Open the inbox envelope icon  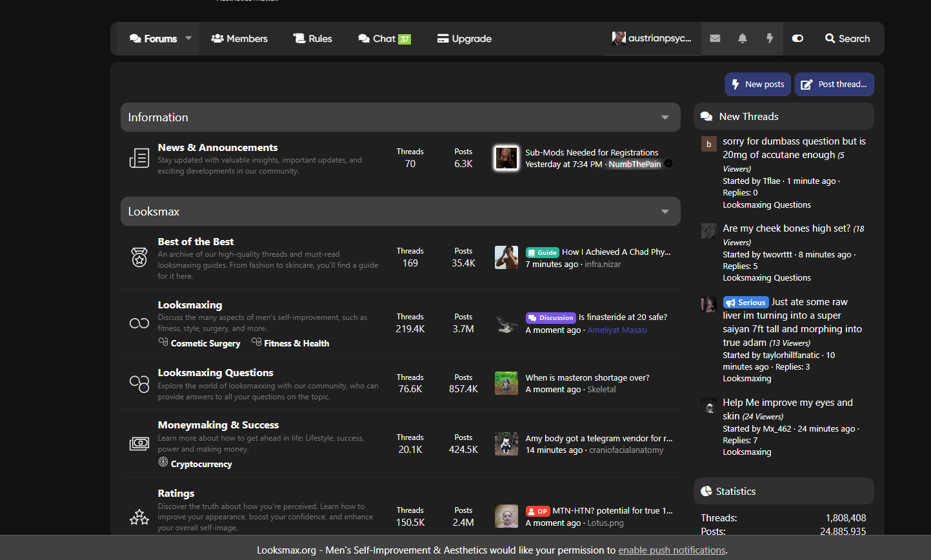(x=715, y=39)
